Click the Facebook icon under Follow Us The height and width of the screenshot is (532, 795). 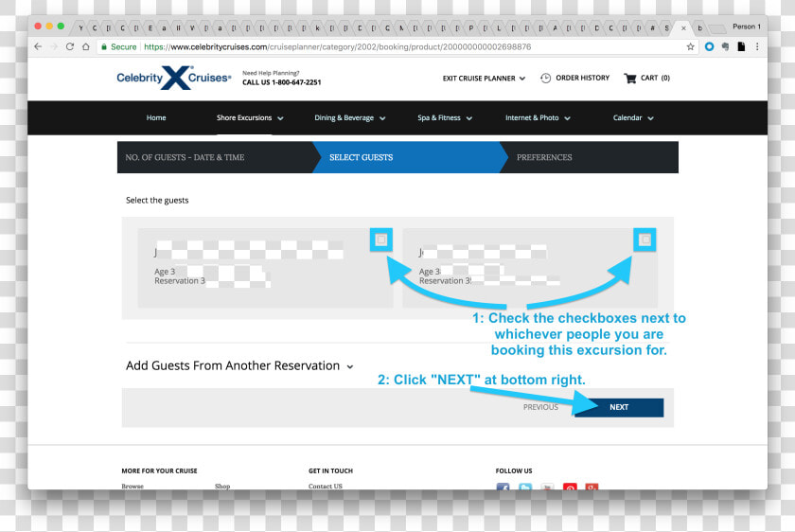pos(503,487)
